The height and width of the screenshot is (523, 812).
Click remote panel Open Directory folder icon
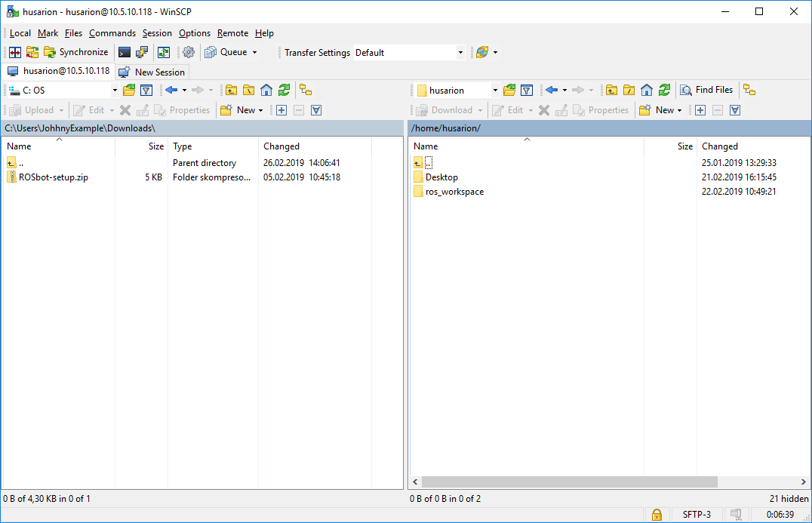pyautogui.click(x=509, y=90)
